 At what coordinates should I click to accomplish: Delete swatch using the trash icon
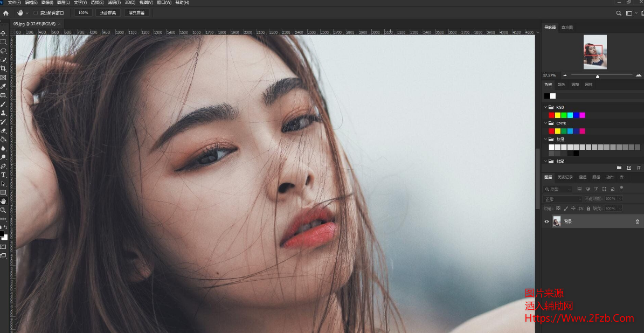tap(639, 168)
